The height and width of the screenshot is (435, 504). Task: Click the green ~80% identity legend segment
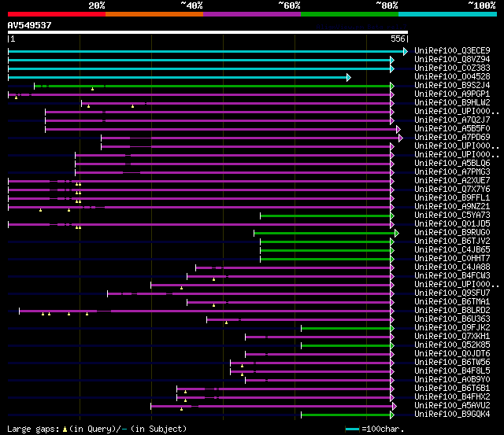tap(350, 14)
